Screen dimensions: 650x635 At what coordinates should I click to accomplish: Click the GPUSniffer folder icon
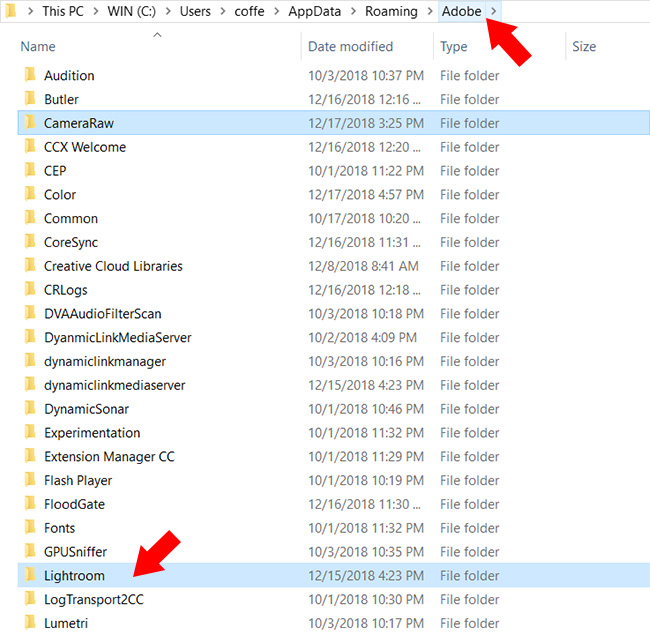point(29,552)
